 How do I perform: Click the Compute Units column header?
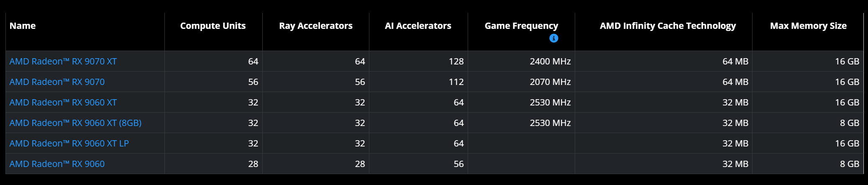point(213,26)
